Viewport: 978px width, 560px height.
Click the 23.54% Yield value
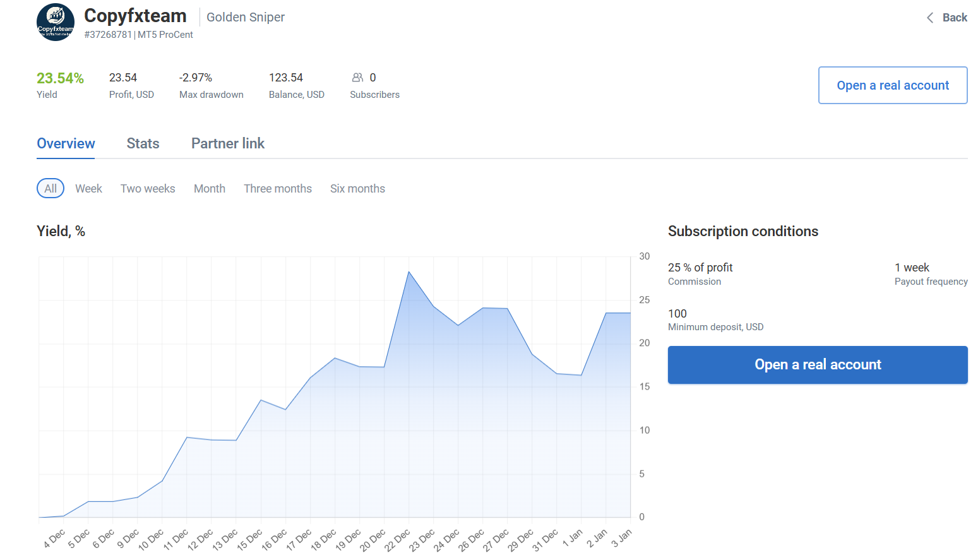pyautogui.click(x=60, y=78)
